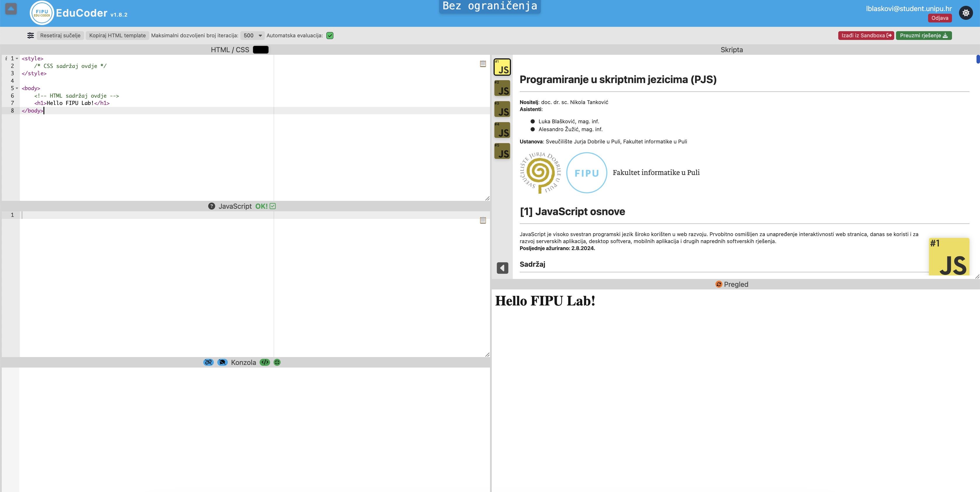
Task: Click the closing body tag on line 8
Action: tap(32, 111)
